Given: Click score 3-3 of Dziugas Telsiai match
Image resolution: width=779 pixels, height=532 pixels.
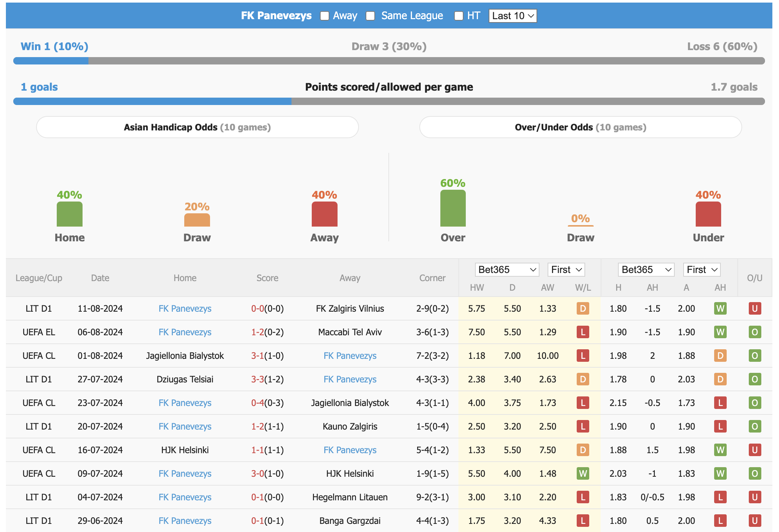Looking at the screenshot, I should 258,379.
